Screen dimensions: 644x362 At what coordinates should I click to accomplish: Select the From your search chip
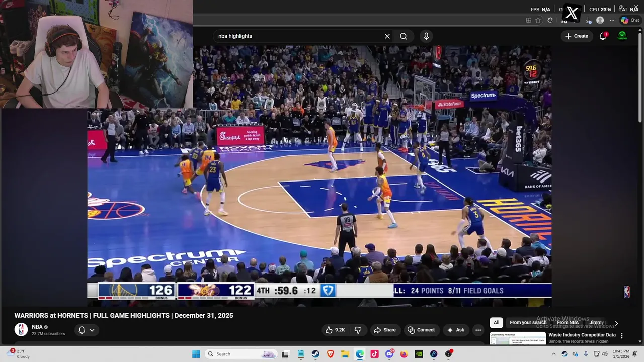coord(528,323)
